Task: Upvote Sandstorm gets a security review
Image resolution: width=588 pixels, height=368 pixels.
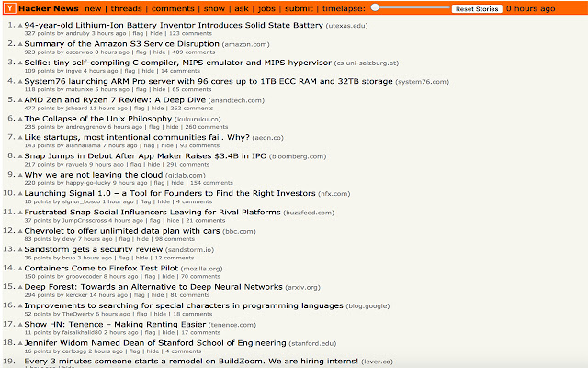Action: tap(20, 250)
